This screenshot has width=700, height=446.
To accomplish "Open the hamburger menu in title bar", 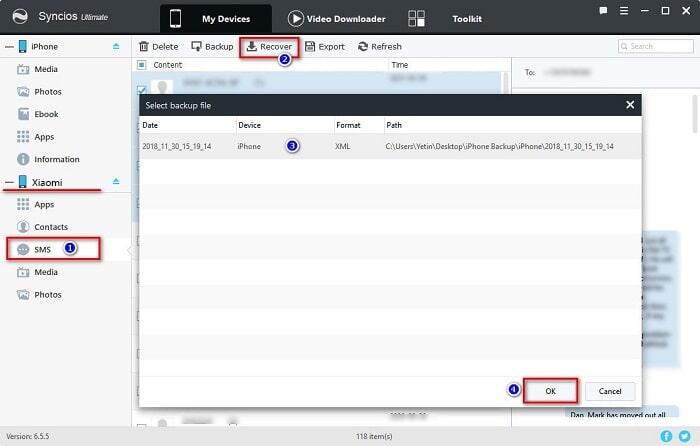I will [x=626, y=10].
